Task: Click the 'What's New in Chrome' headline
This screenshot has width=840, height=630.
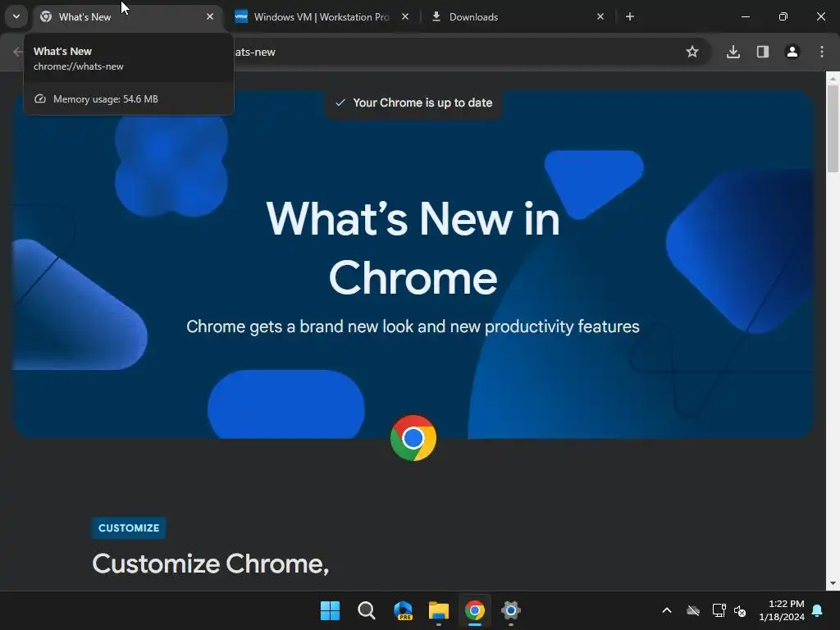Action: coord(413,248)
